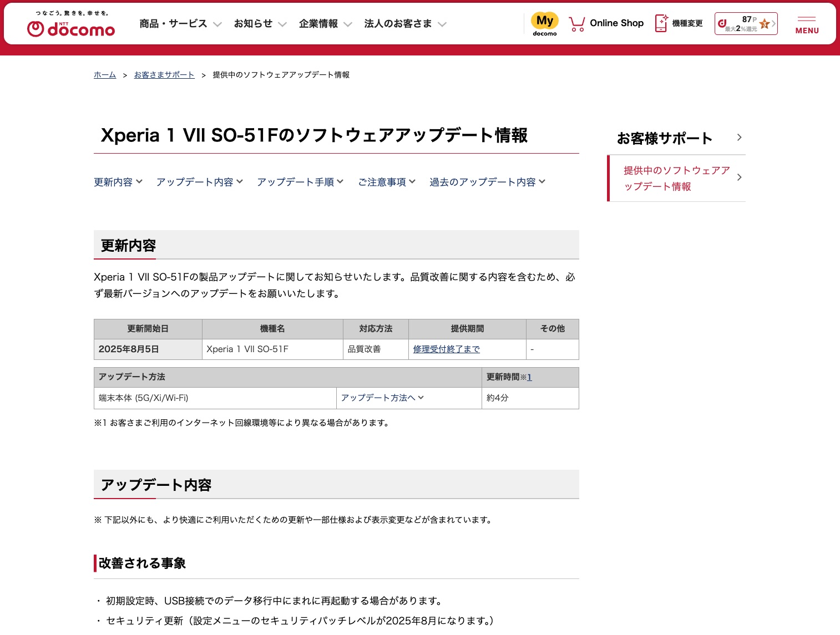Click the 改善される事象 heading
The image size is (840, 635).
pos(142,563)
